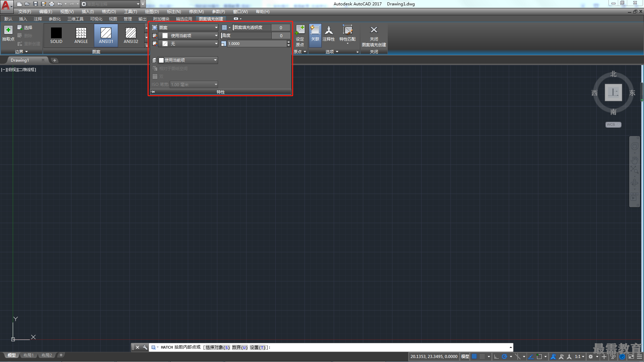
Task: Toggle the grid display in status bar
Action: [474, 357]
